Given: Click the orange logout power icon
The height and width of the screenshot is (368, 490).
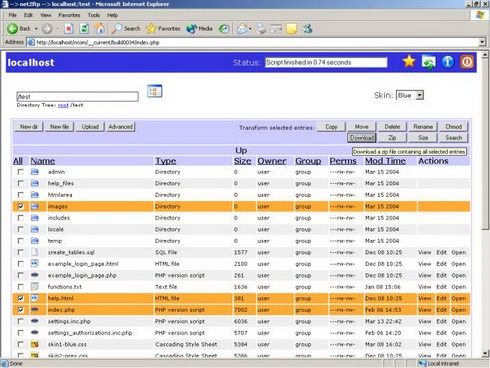Looking at the screenshot, I should (x=467, y=62).
